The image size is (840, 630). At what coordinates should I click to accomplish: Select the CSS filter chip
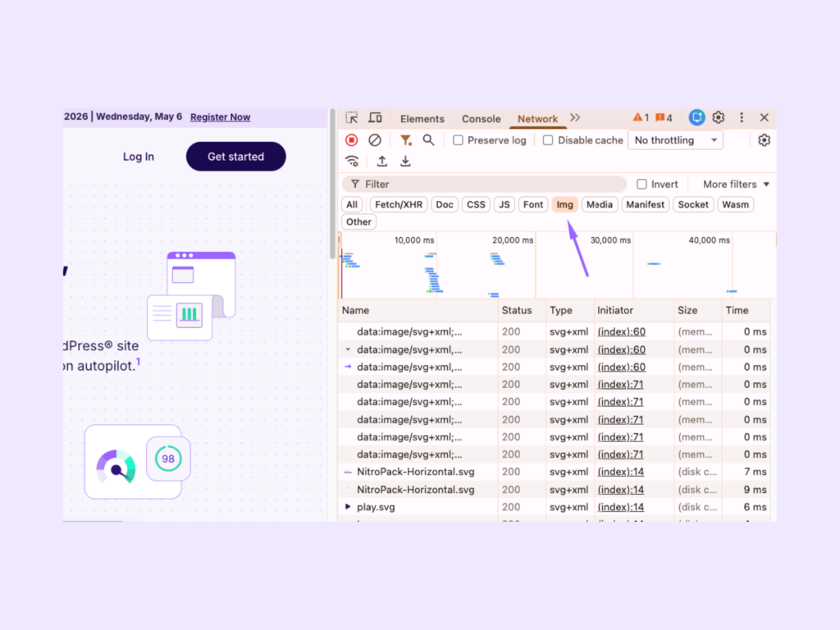[x=476, y=204]
